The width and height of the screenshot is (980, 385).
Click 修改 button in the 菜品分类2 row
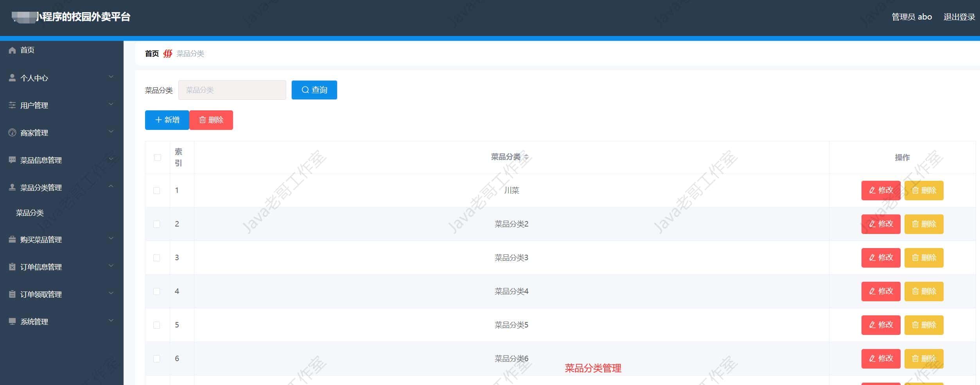click(x=881, y=224)
